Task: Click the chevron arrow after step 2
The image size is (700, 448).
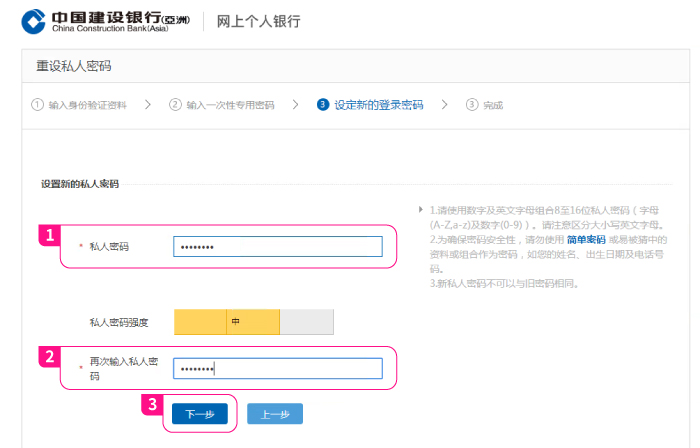Action: pyautogui.click(x=296, y=104)
